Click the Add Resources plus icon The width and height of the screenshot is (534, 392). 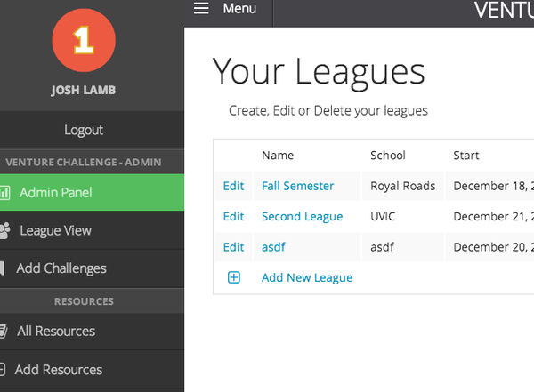click(x=4, y=370)
